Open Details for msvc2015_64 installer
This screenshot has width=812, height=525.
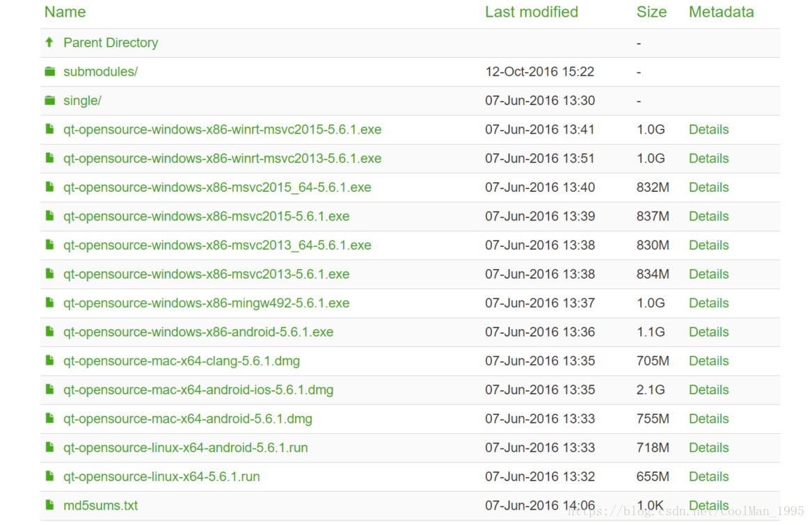(x=708, y=188)
